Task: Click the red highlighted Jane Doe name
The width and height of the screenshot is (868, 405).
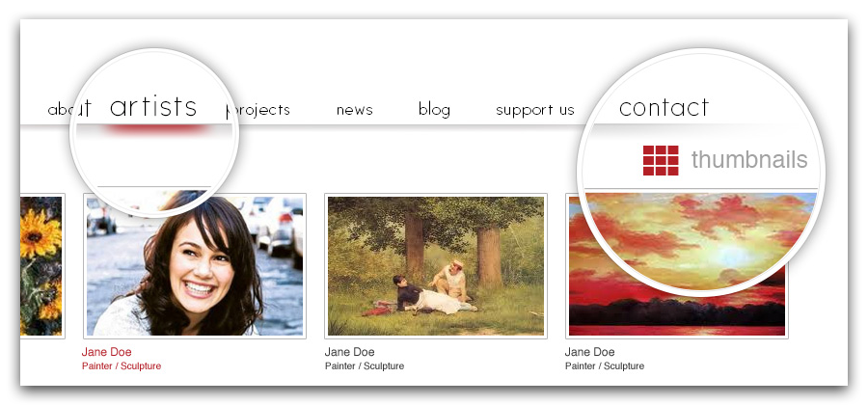Action: coord(107,352)
